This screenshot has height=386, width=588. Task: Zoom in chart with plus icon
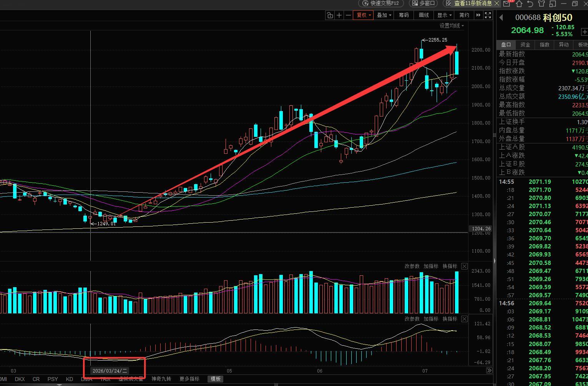(339, 15)
